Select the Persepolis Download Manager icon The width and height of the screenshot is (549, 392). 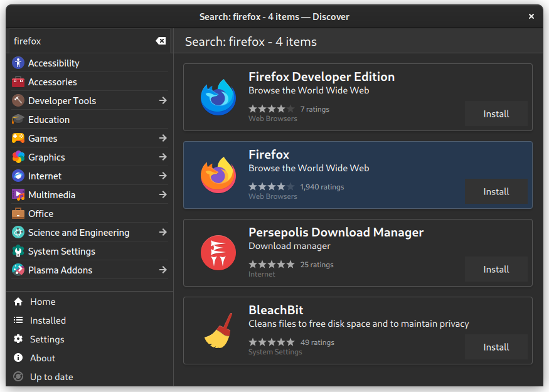[x=218, y=252]
